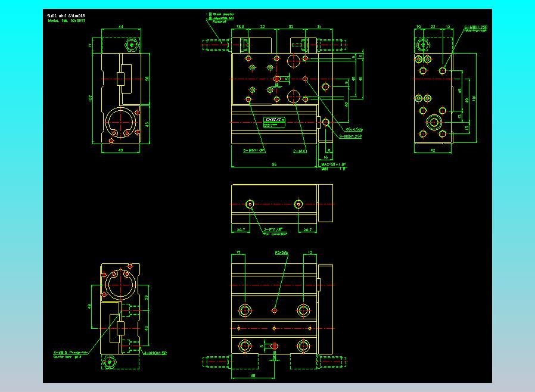Image resolution: width=535 pixels, height=392 pixels.
Task: Select the 102 height dimension
Action: point(90,98)
